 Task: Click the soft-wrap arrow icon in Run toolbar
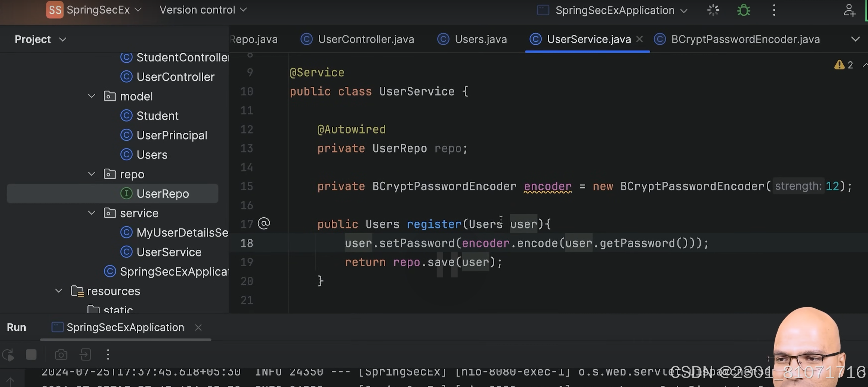(x=85, y=354)
